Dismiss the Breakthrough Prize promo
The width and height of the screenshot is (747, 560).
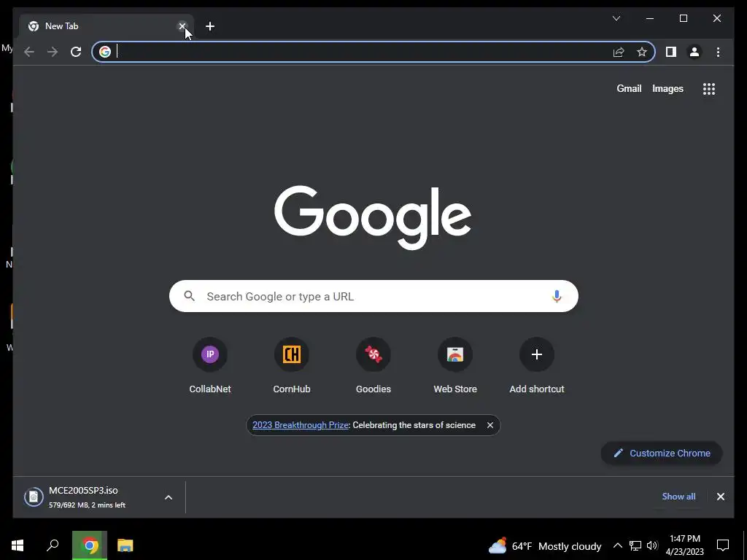tap(489, 425)
